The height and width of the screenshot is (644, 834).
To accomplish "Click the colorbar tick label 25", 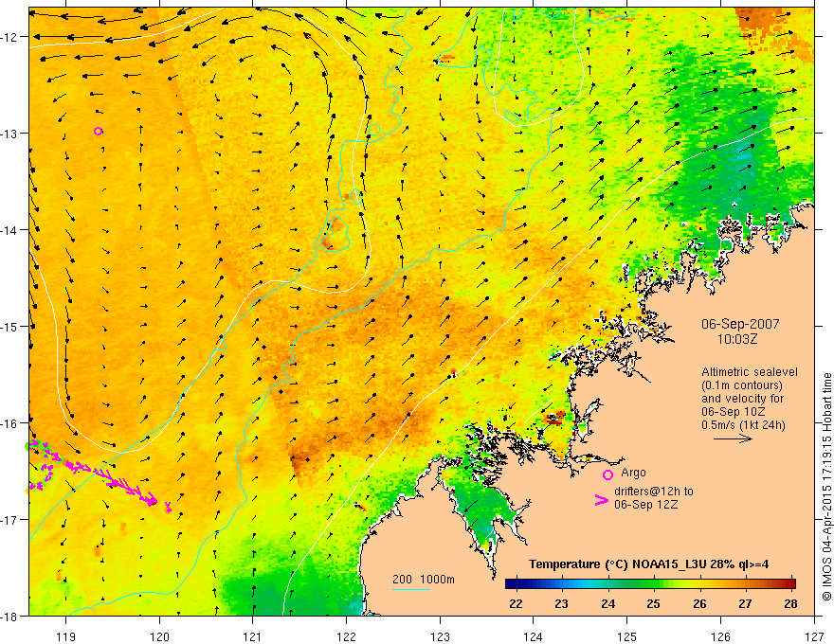I will point(654,603).
